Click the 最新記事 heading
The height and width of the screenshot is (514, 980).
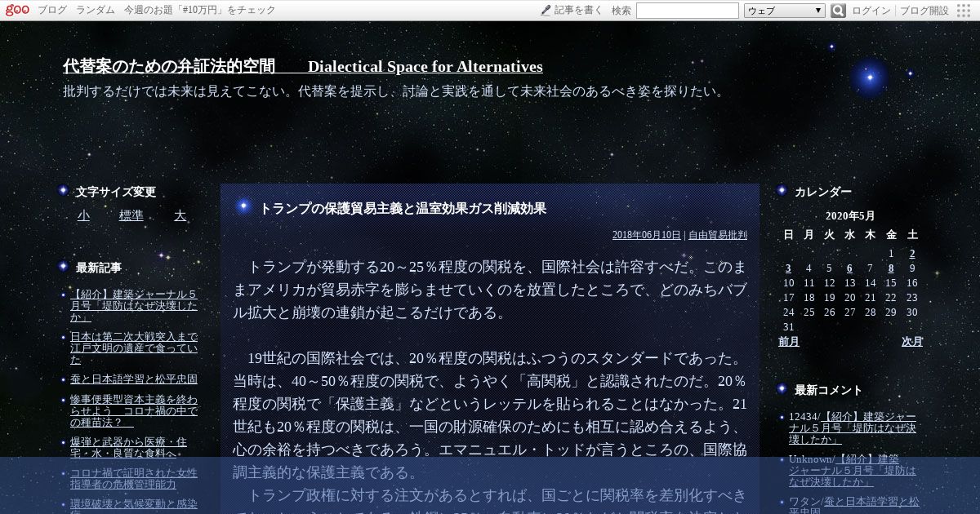pos(98,268)
